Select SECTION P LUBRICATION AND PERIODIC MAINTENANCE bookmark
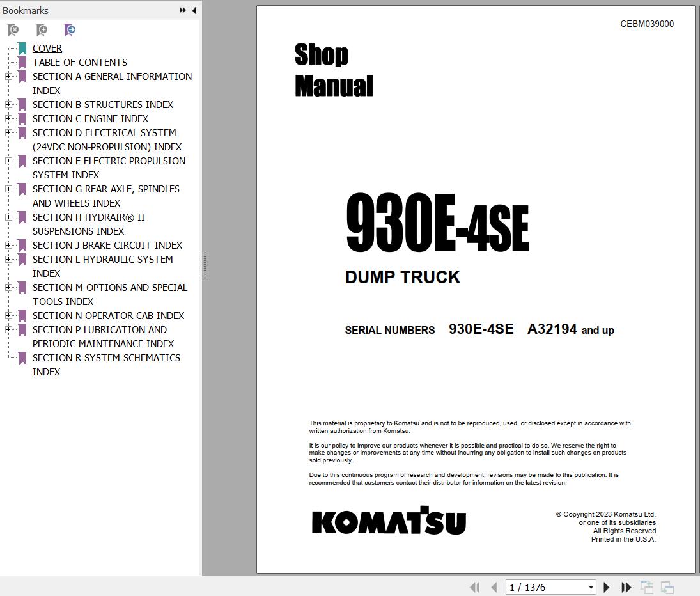The height and width of the screenshot is (596, 700). 103,336
